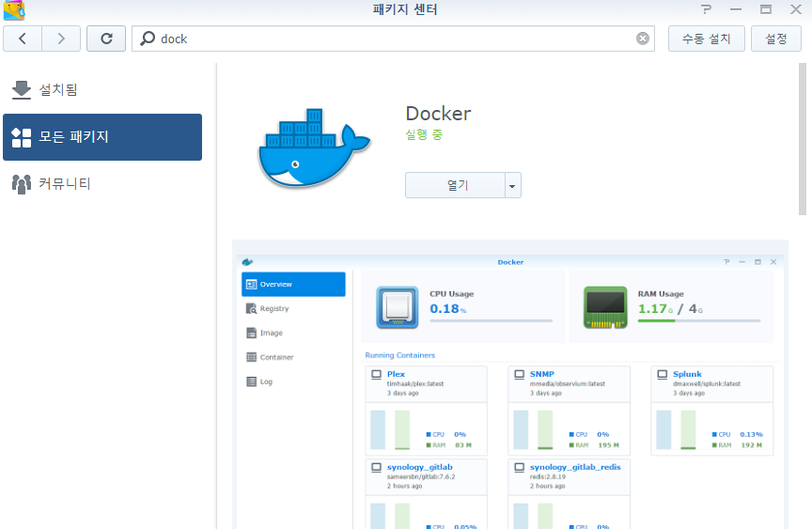The image size is (812, 529).
Task: Open 수동 설치 manual install
Action: click(x=707, y=39)
